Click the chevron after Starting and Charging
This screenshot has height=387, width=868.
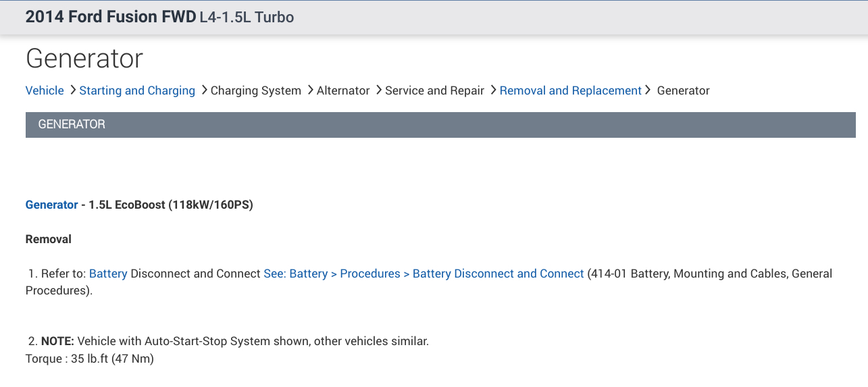[203, 90]
